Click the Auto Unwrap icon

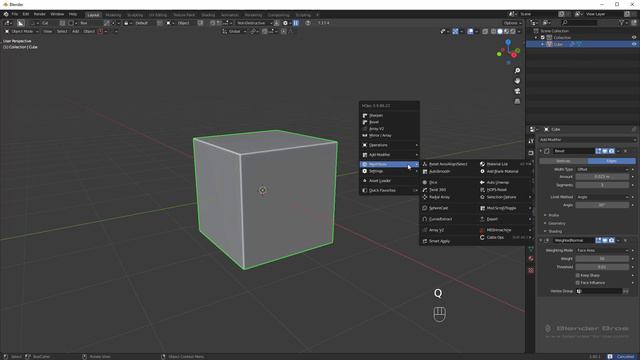482,182
